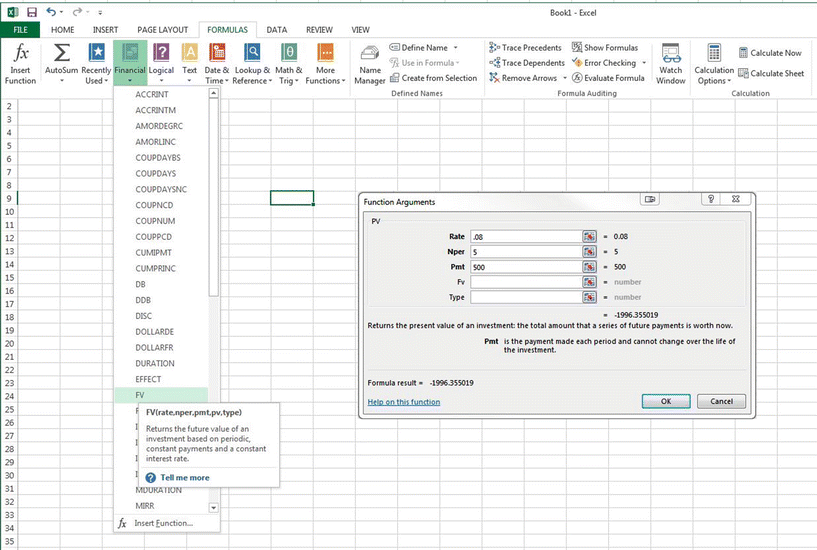
Task: Expand Remove Arrows dropdown arrow
Action: point(565,78)
